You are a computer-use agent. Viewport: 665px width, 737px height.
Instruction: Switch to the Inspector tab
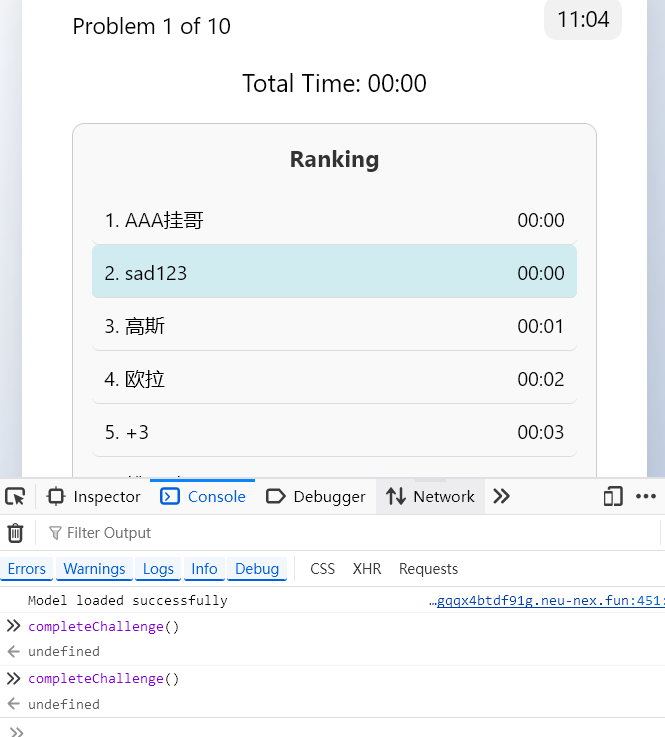pyautogui.click(x=94, y=497)
